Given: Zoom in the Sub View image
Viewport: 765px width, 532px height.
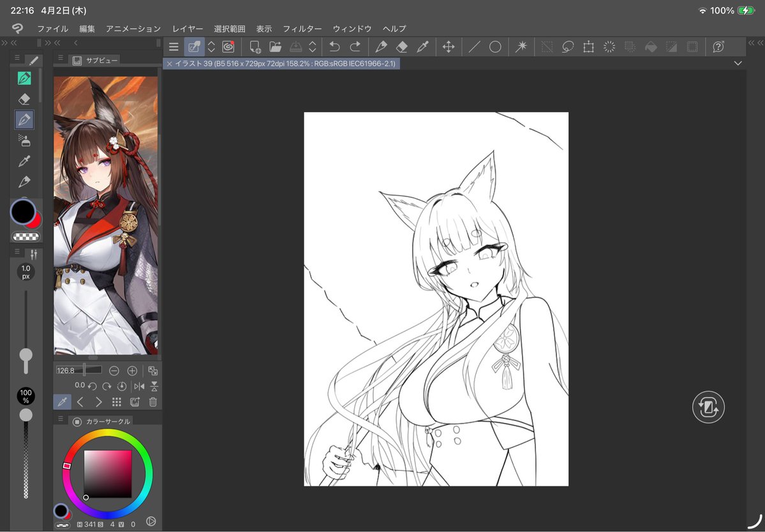Looking at the screenshot, I should 132,371.
